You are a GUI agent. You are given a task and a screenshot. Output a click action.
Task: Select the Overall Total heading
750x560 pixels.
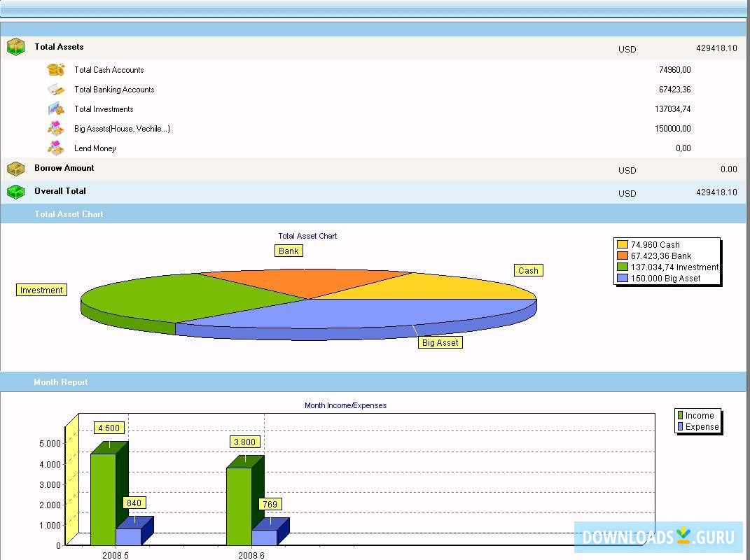pos(60,191)
